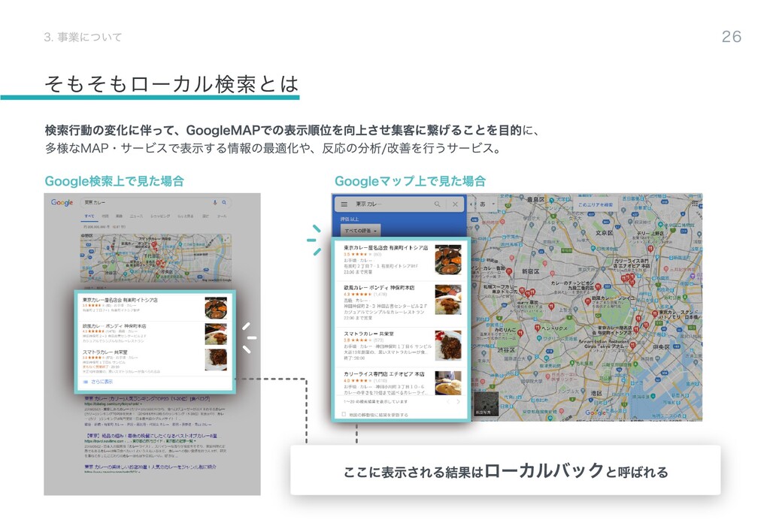Click the voice search microphone icon
The width and height of the screenshot is (770, 532).
point(215,202)
